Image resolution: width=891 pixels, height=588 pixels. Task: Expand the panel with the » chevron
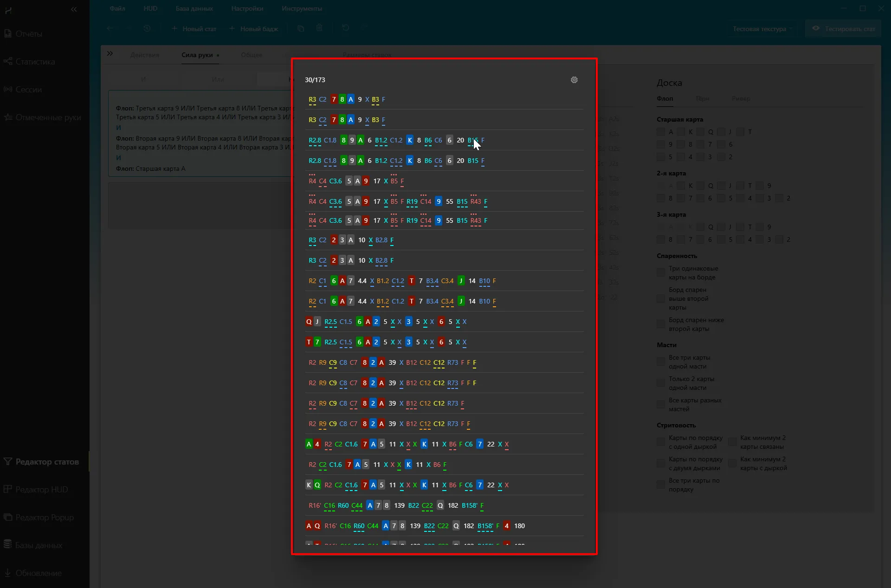110,54
